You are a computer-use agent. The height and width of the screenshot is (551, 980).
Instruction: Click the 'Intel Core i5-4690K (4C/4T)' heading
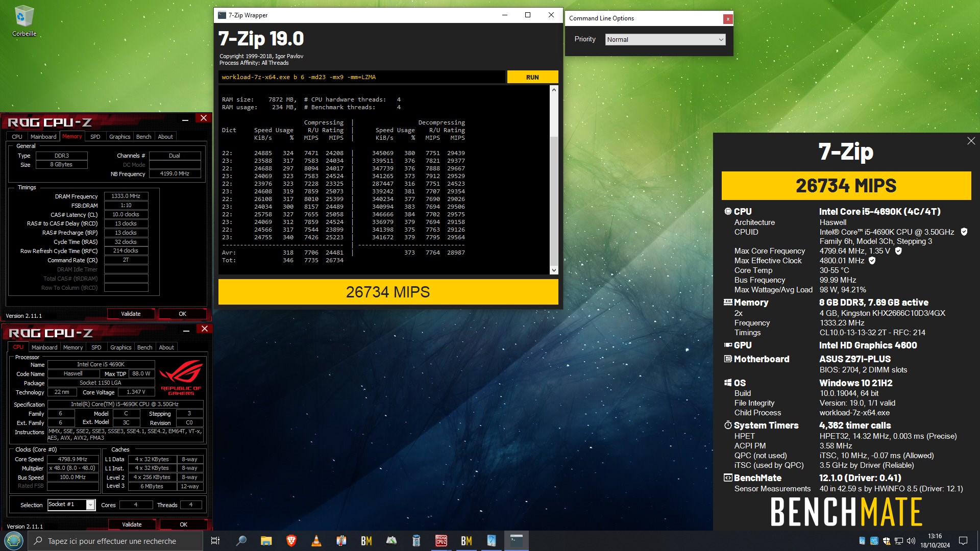pos(880,211)
